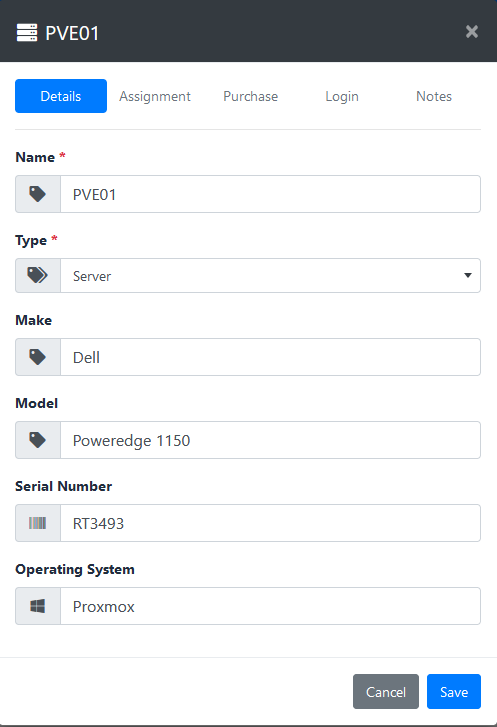Close the PVE01 dialog with the X

472,32
